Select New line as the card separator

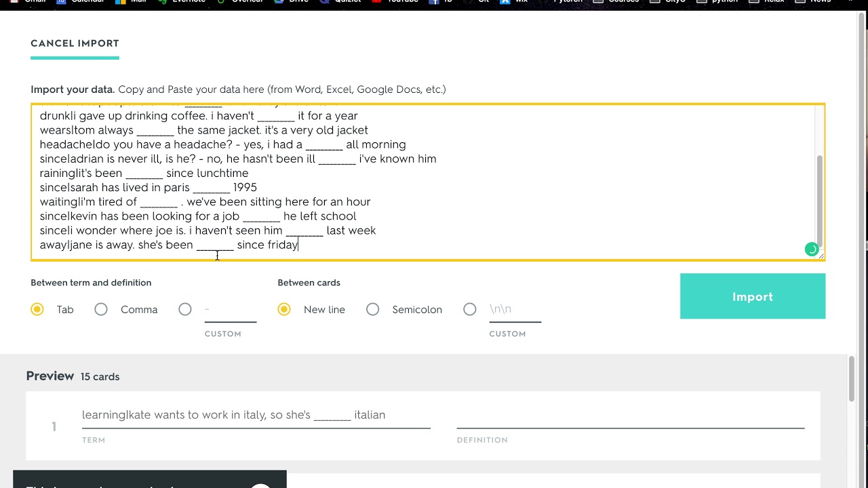pos(284,309)
